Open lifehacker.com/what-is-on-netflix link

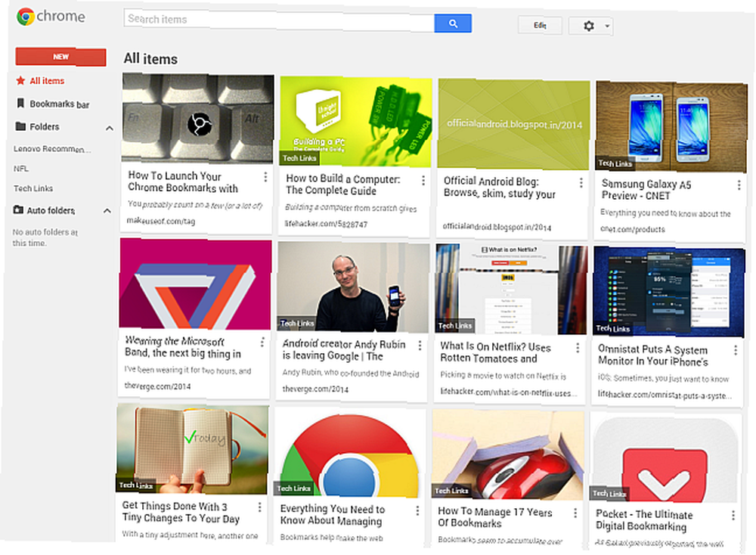click(508, 392)
